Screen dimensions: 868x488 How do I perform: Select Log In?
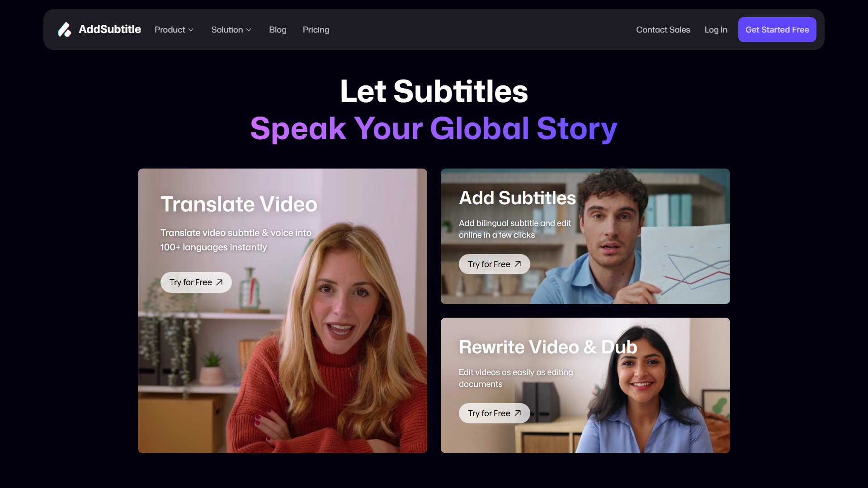(x=716, y=30)
